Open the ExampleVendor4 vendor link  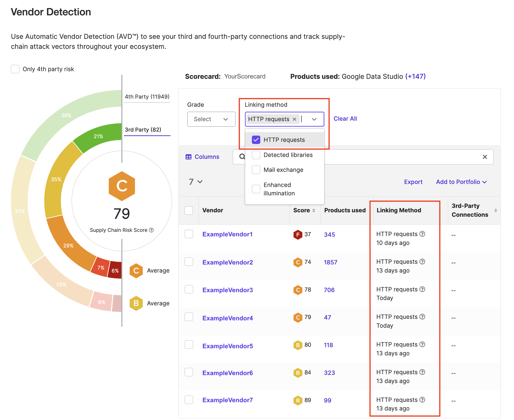coord(228,318)
